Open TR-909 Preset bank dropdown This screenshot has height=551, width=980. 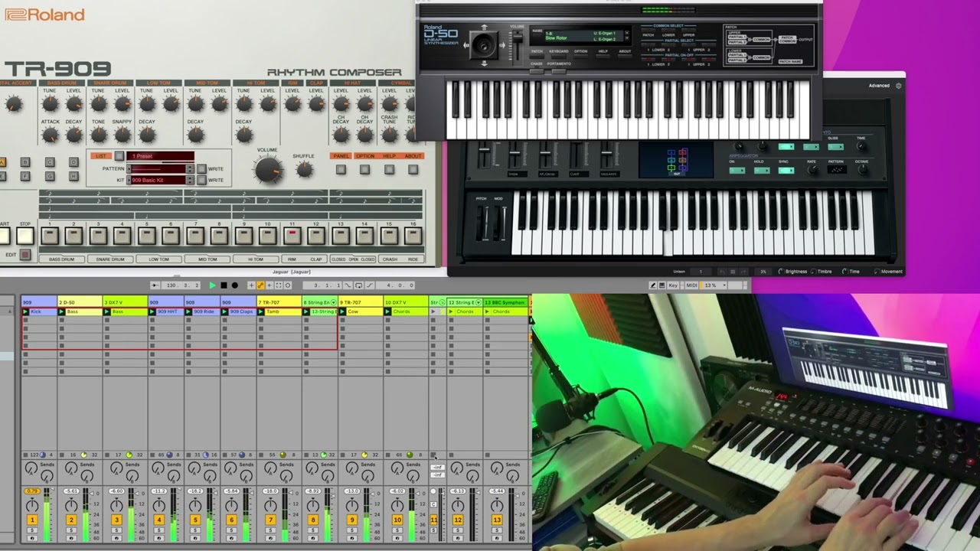pos(161,156)
